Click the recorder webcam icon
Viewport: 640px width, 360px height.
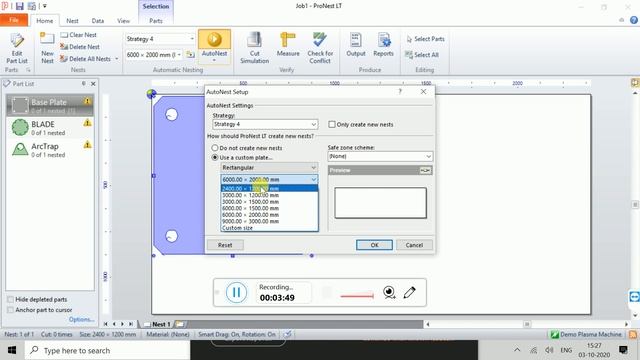click(389, 292)
